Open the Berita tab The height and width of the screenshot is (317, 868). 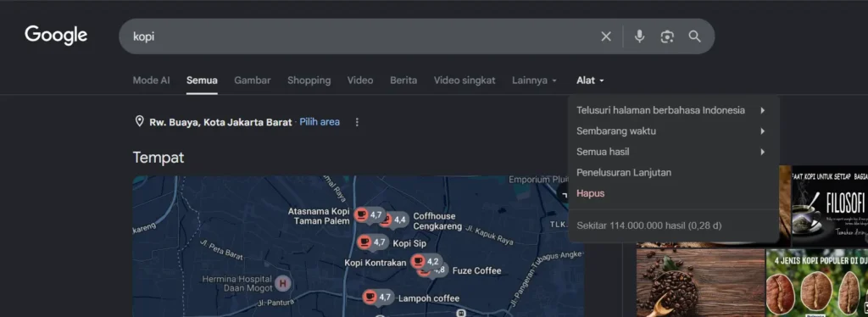click(x=403, y=81)
